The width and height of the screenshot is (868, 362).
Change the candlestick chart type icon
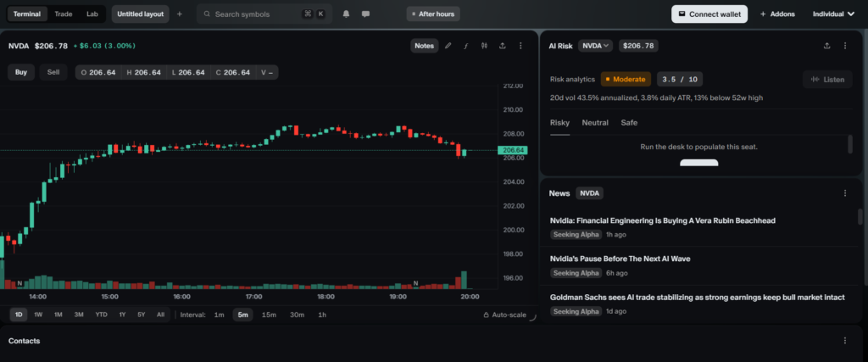point(484,46)
